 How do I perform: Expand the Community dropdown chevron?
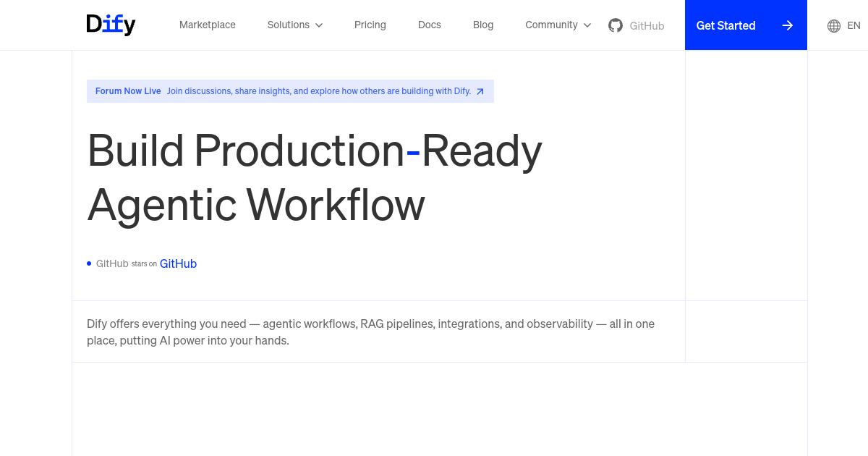(x=587, y=25)
